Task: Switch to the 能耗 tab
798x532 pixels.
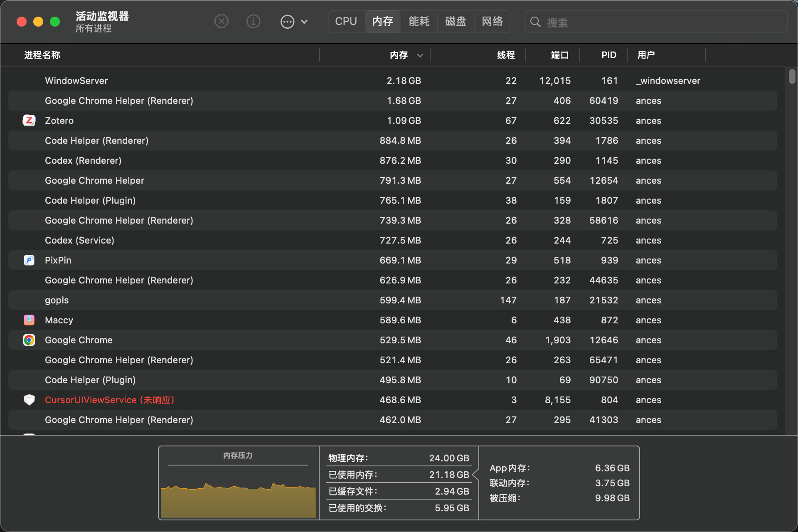Action: coord(419,21)
